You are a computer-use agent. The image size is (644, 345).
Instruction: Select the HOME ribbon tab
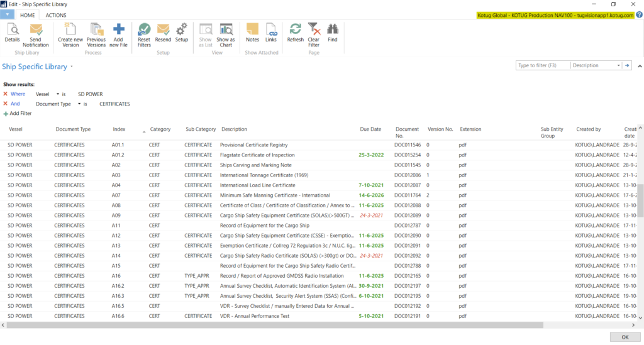click(x=28, y=14)
